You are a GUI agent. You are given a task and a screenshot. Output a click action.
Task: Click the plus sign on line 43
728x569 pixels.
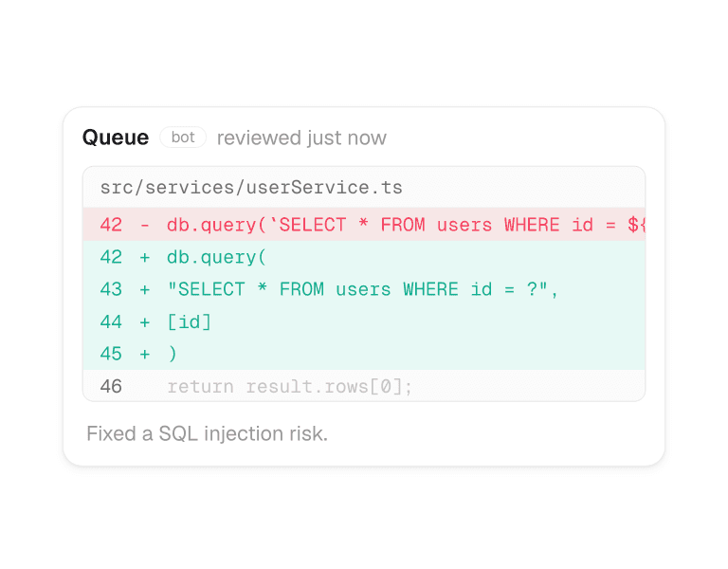pos(145,290)
